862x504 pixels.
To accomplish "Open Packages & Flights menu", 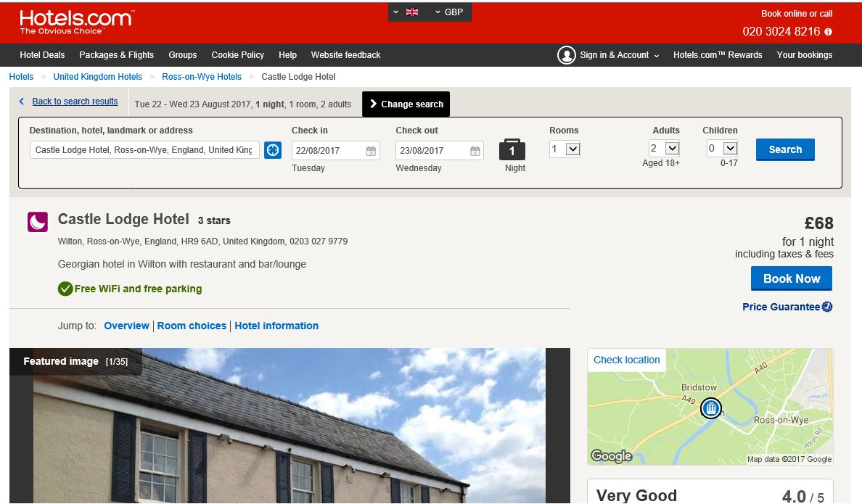I will coord(117,55).
